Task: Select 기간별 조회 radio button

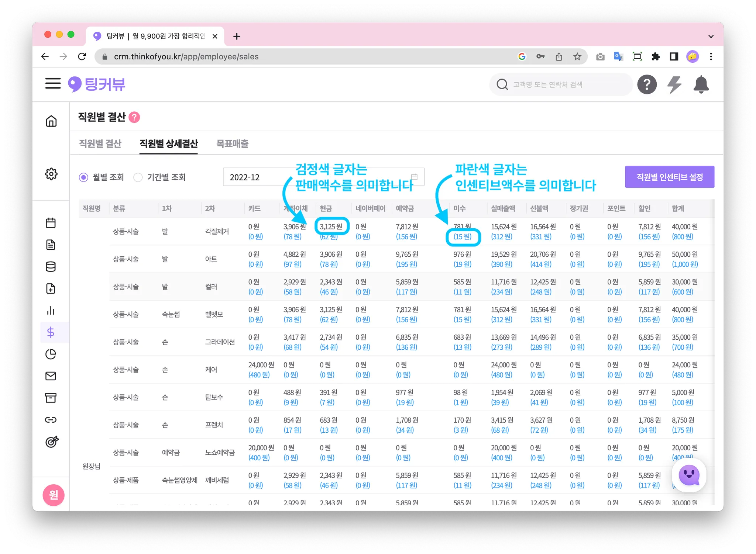Action: (x=138, y=177)
